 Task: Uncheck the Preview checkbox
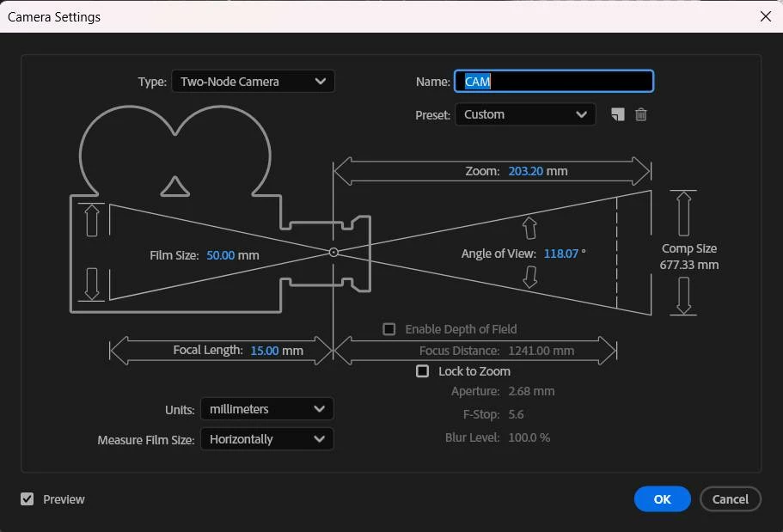[x=27, y=499]
